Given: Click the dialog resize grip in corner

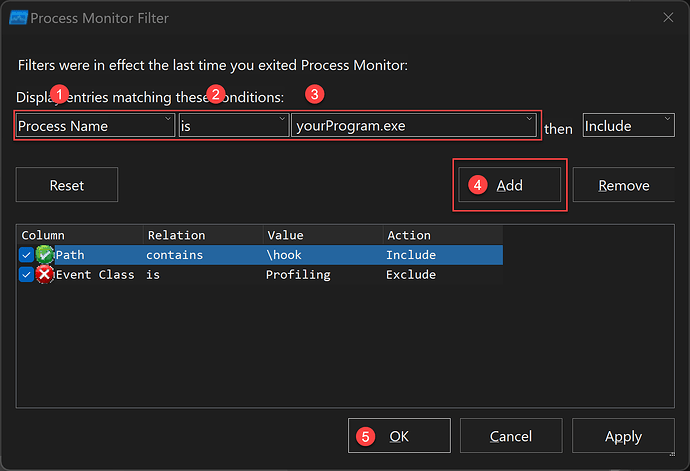Looking at the screenshot, I should coord(672,454).
